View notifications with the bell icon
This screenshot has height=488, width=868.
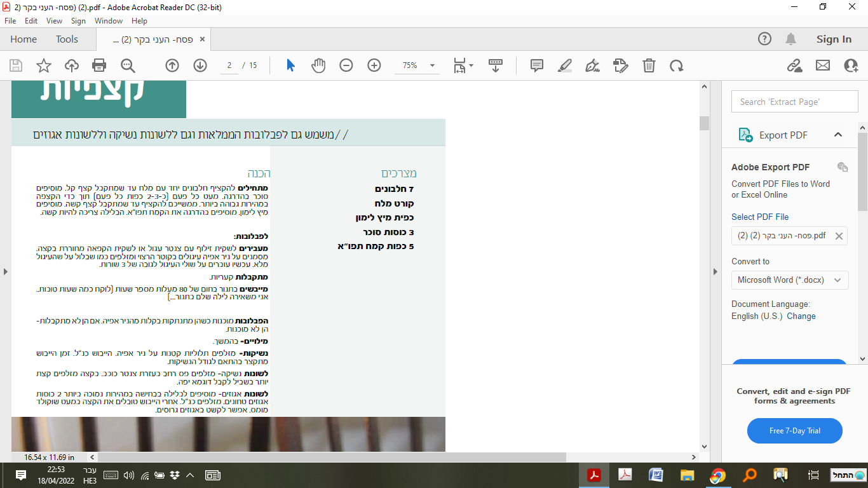tap(791, 39)
